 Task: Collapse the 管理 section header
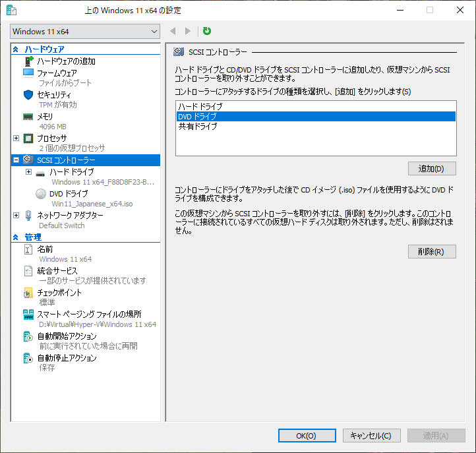pos(16,237)
